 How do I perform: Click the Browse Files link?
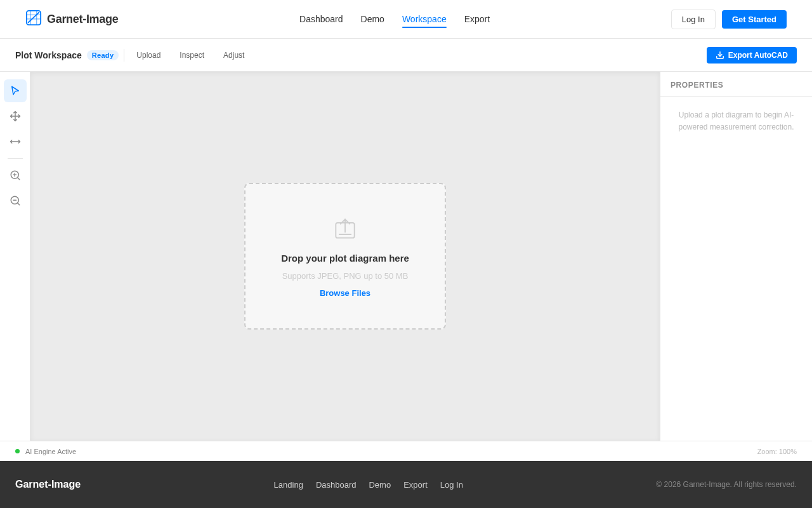pos(345,293)
